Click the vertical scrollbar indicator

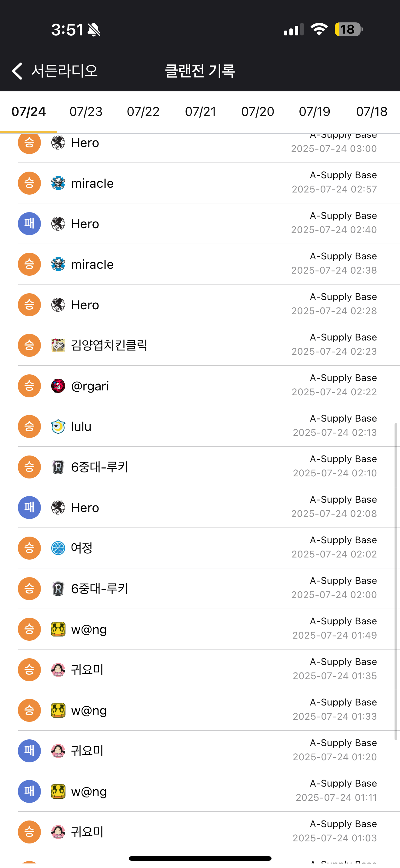click(396, 581)
